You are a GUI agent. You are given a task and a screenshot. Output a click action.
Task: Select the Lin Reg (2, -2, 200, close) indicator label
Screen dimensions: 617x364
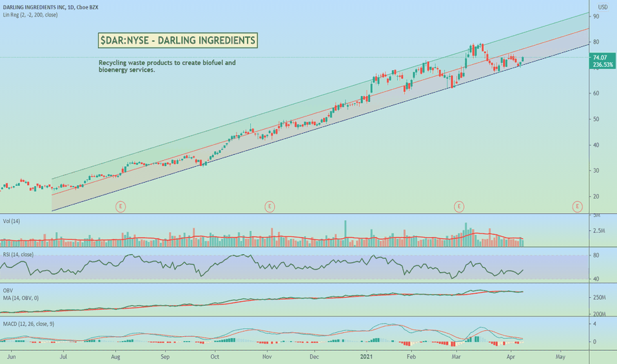point(30,15)
